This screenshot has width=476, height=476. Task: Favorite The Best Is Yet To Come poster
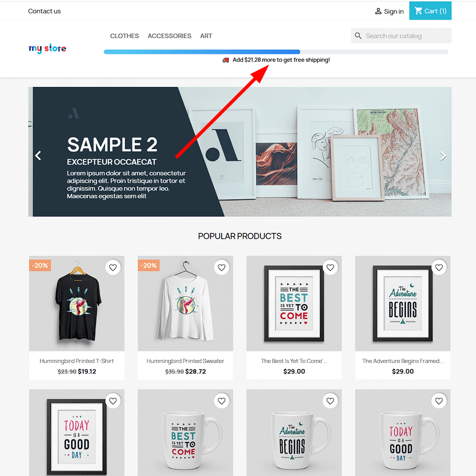click(331, 267)
